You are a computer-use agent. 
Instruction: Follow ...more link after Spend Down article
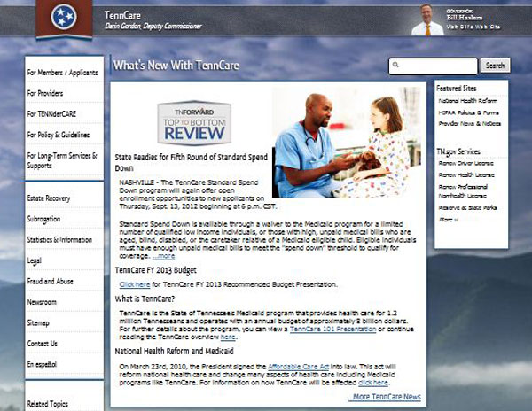pos(163,256)
